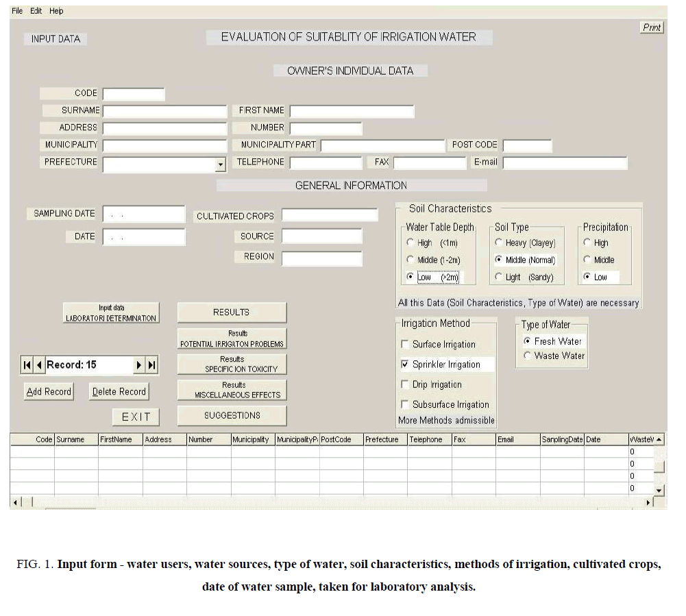Open the SUGGESTIONS report

(x=232, y=415)
